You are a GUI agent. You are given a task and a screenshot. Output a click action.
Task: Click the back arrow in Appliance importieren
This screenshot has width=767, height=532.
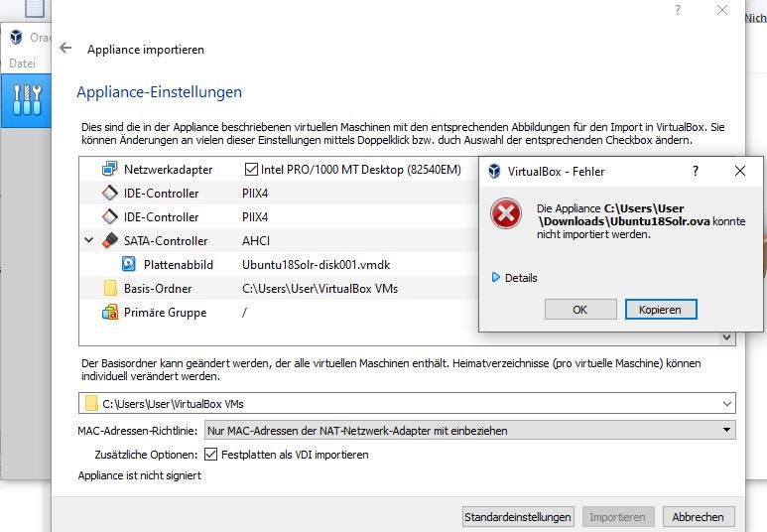pos(65,48)
